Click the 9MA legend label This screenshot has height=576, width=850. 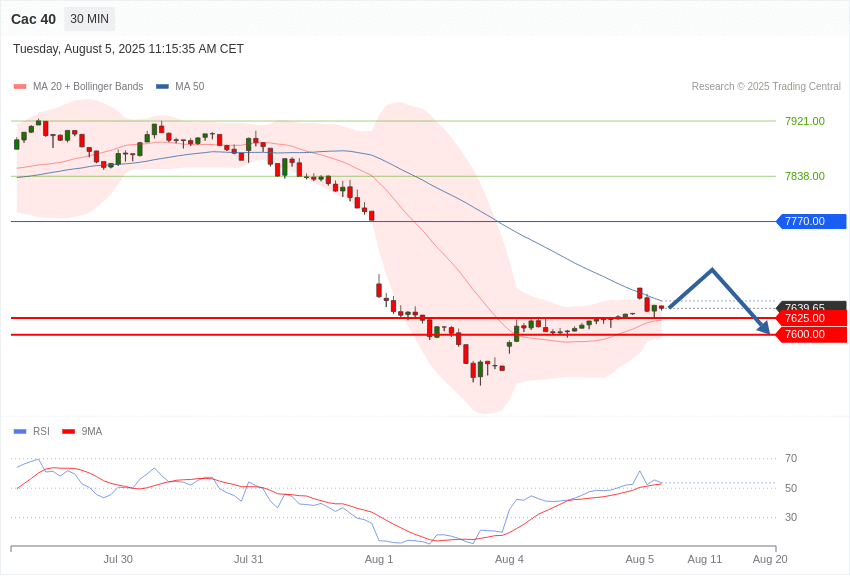click(x=92, y=432)
